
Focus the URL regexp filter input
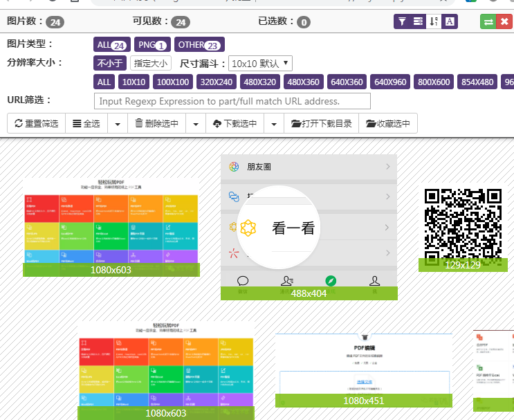click(232, 101)
